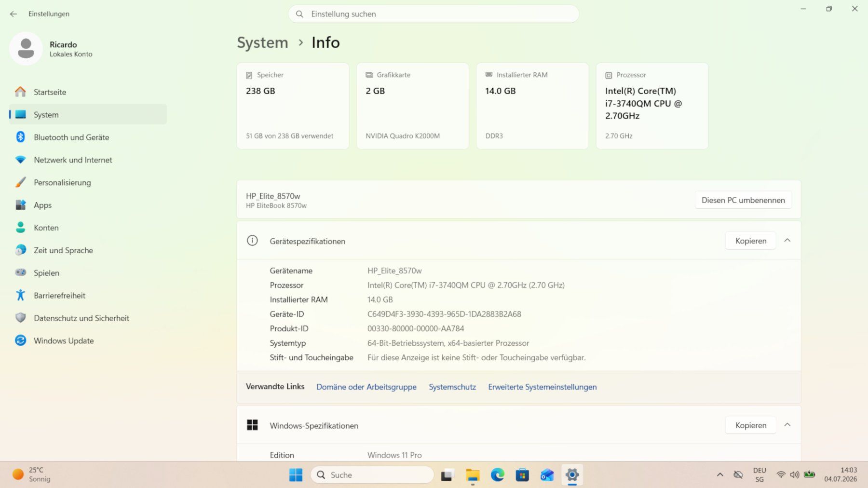Go to the Apps settings page
Screen dimensions: 868x488
(x=88, y=205)
